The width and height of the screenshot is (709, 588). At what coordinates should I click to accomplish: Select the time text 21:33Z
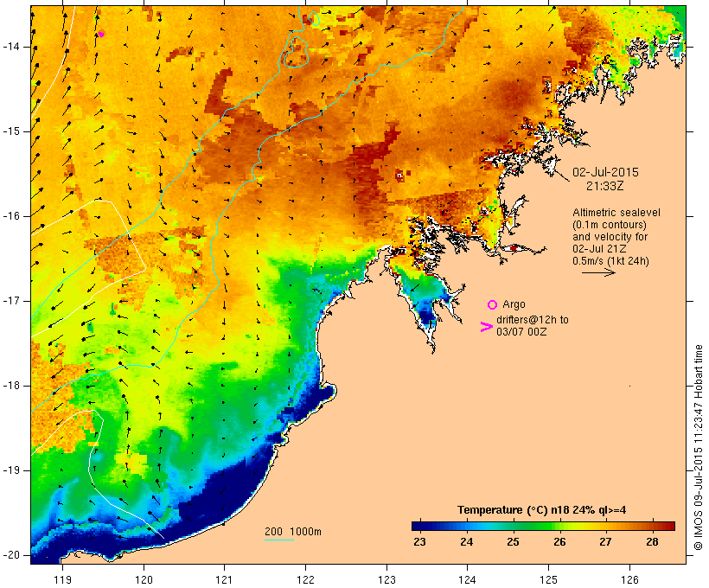605,186
